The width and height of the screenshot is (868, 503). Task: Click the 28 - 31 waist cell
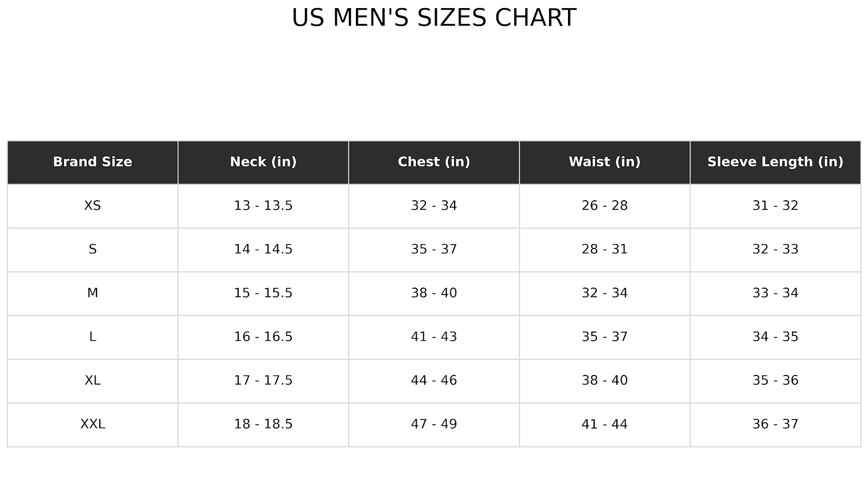click(604, 250)
